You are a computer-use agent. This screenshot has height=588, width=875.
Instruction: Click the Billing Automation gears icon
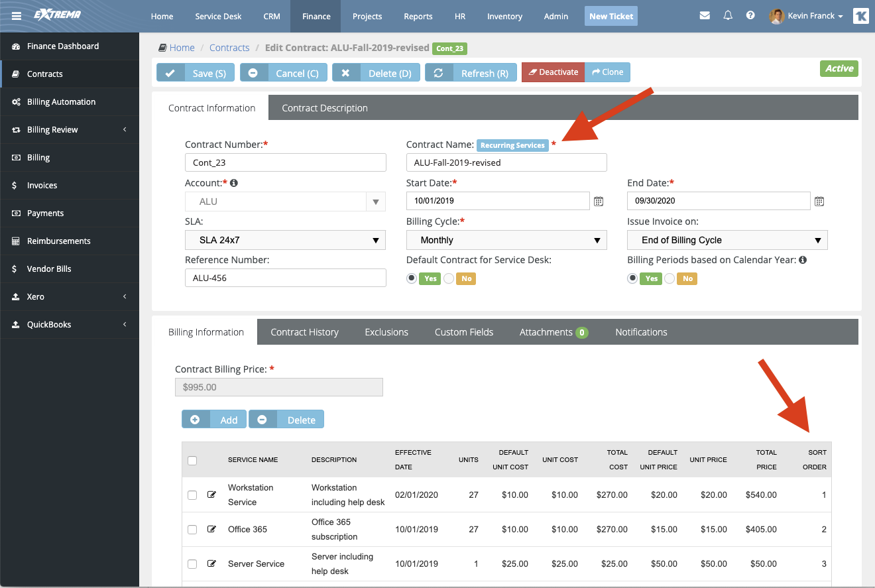point(16,102)
